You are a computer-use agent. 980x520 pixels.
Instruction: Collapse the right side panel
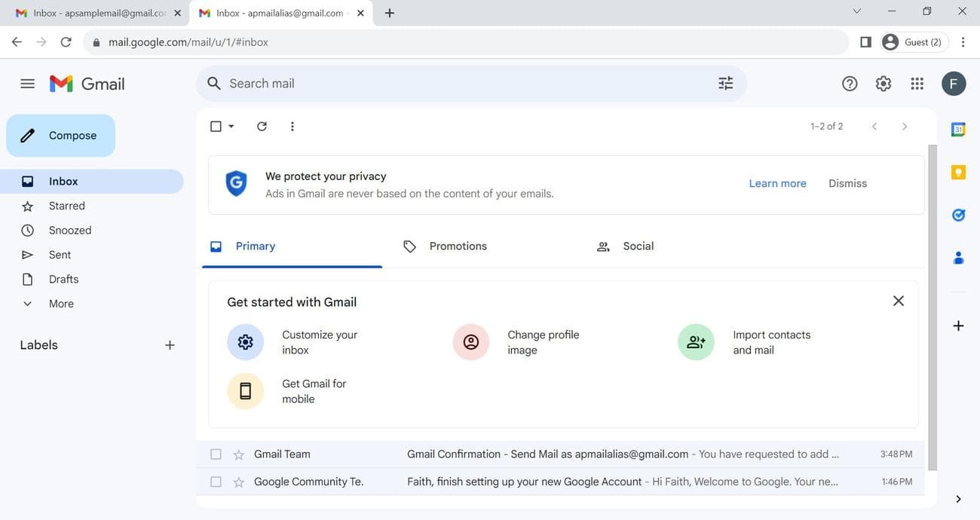pos(957,498)
